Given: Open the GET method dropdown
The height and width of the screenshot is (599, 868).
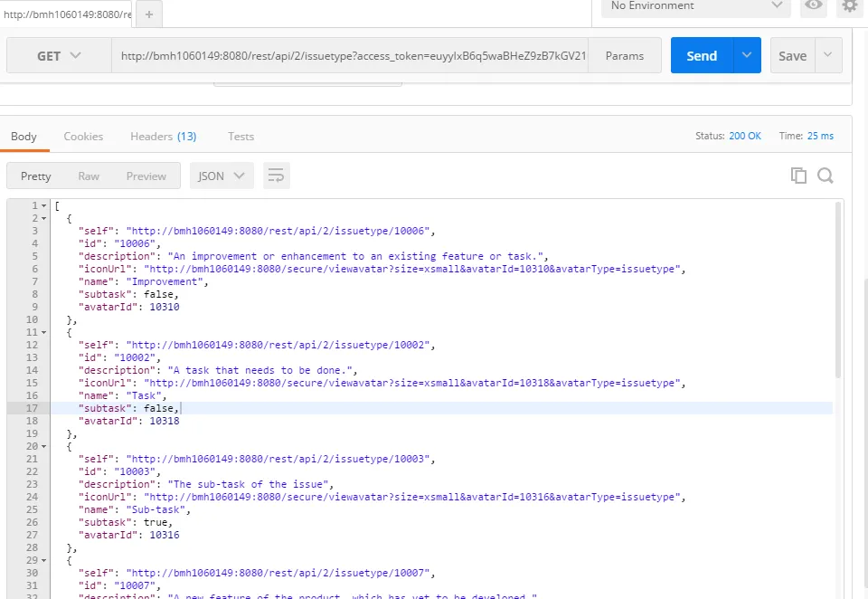Looking at the screenshot, I should click(59, 55).
